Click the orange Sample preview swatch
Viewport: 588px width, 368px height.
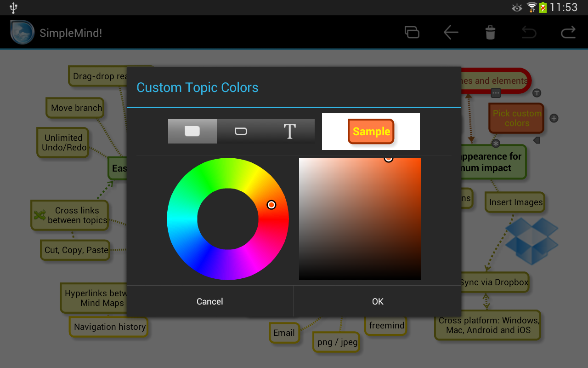(x=371, y=132)
